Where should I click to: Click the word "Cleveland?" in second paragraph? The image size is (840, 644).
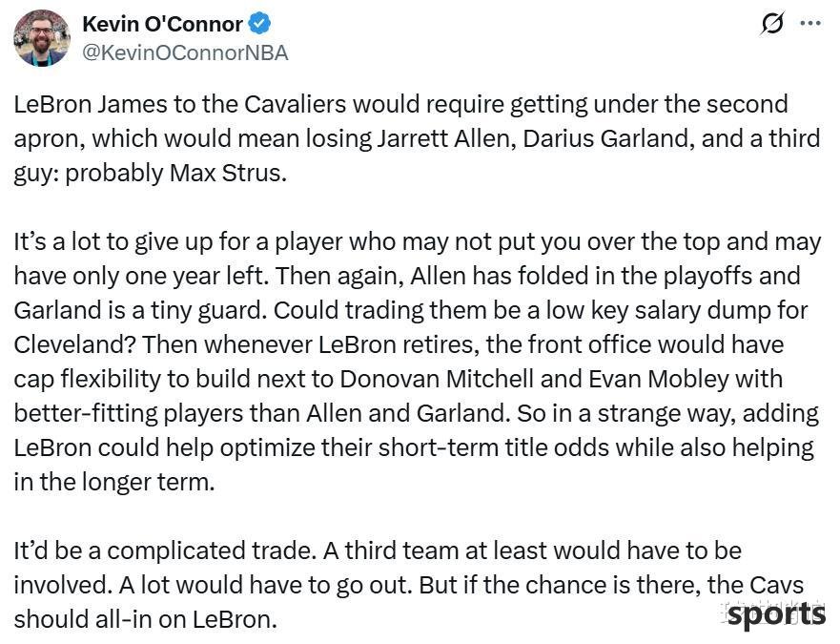74,344
